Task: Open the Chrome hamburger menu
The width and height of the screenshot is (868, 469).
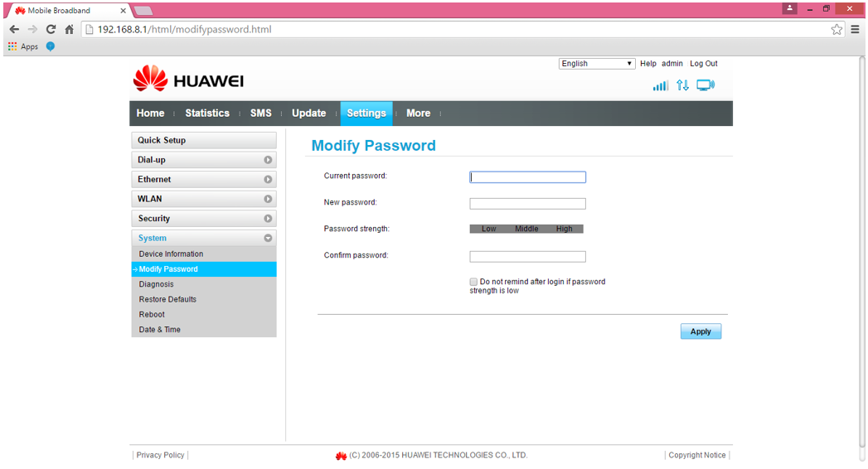Action: click(855, 29)
